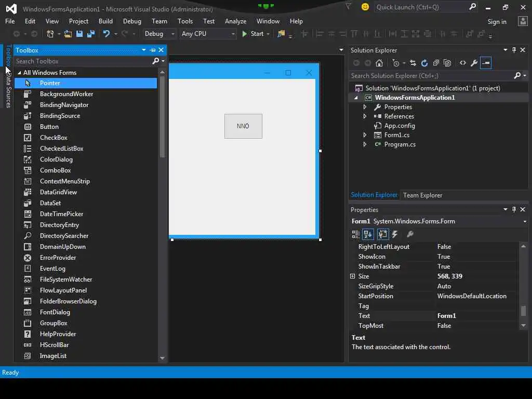
Task: Click the Open File folder icon
Action: click(68, 34)
